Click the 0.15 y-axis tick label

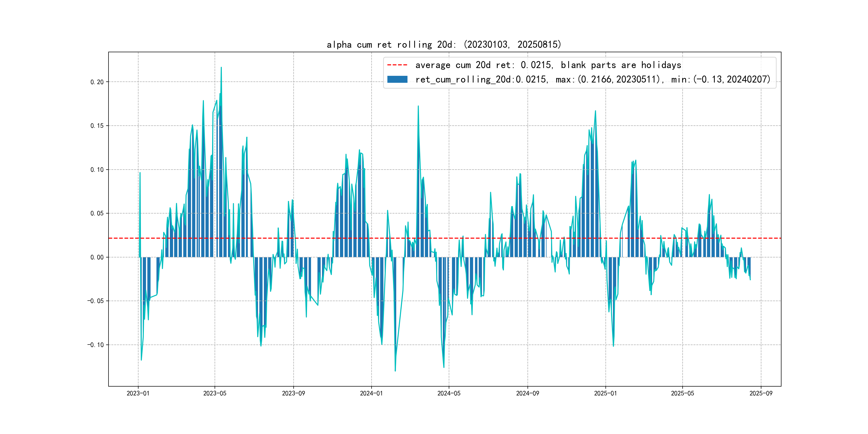point(97,126)
